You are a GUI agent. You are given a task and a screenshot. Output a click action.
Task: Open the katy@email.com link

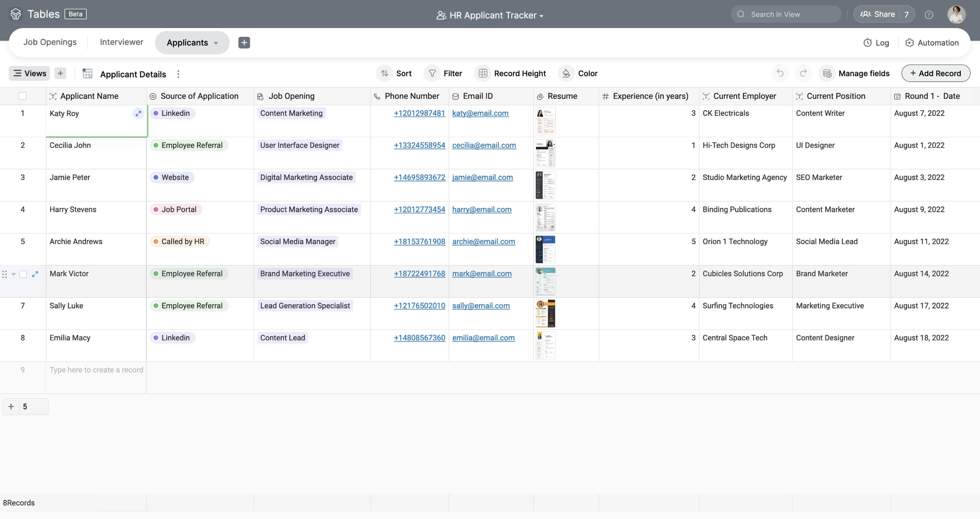click(x=480, y=113)
